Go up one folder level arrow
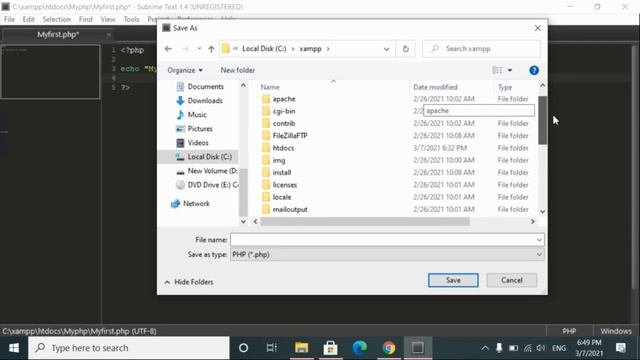Image resolution: width=640 pixels, height=360 pixels. pos(211,49)
